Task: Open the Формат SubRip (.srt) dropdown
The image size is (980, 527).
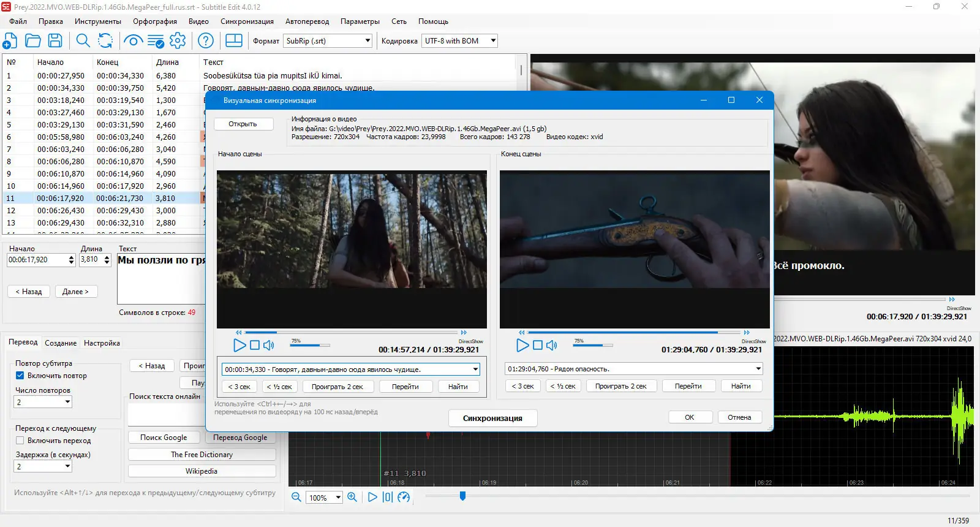Action: 328,41
